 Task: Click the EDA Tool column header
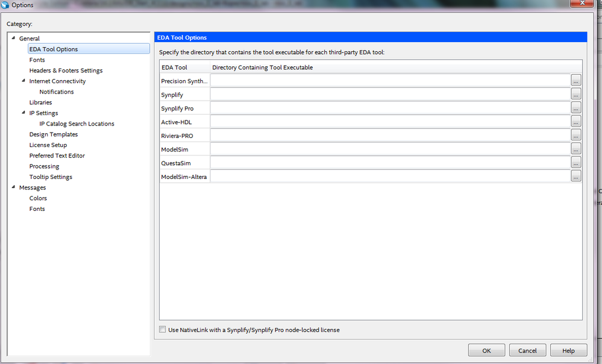184,67
